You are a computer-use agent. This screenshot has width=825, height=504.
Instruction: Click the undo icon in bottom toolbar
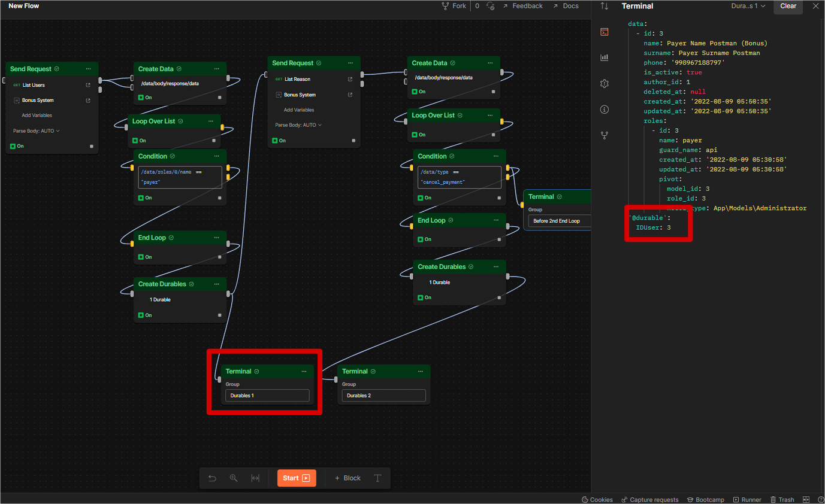click(x=212, y=478)
